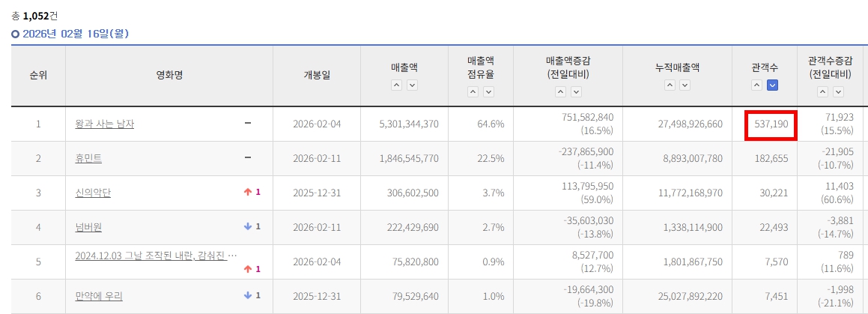Image resolution: width=868 pixels, height=314 pixels.
Task: Click 64.6% share cell
Action: click(x=491, y=124)
